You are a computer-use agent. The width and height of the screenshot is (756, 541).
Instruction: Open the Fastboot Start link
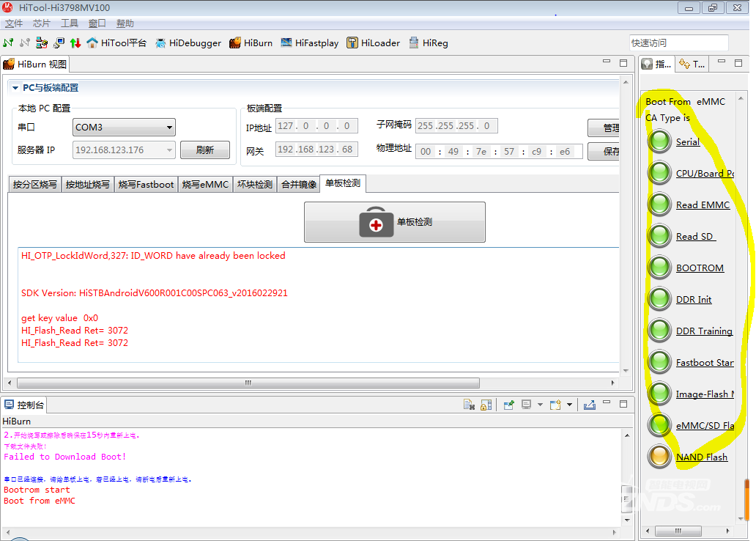[705, 362]
